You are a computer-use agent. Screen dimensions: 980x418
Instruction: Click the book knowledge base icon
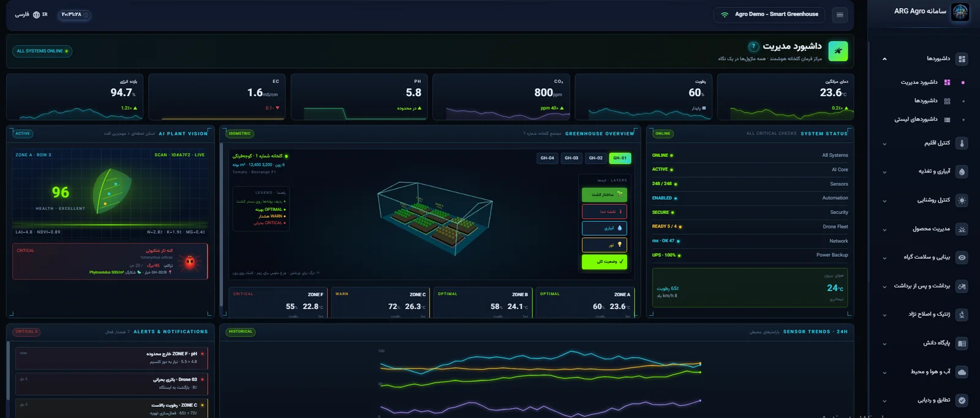pos(962,343)
